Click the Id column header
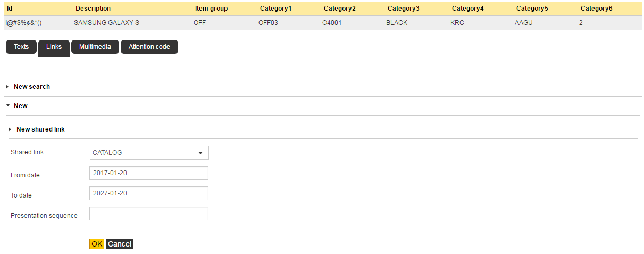The height and width of the screenshot is (254, 644). coord(10,9)
